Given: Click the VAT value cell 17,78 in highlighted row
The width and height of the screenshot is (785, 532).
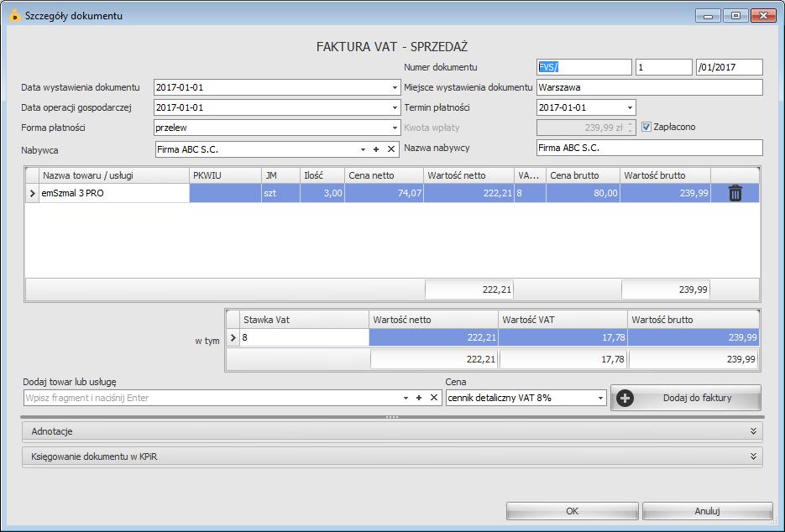Looking at the screenshot, I should (x=563, y=337).
